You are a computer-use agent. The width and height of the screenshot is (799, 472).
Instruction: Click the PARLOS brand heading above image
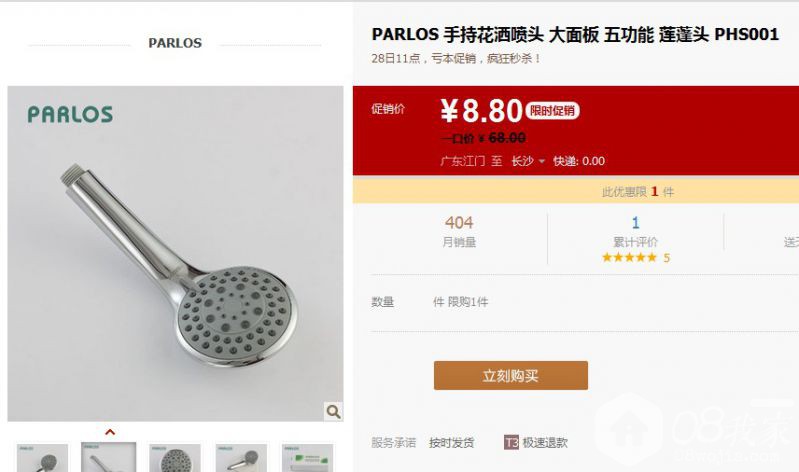(175, 43)
